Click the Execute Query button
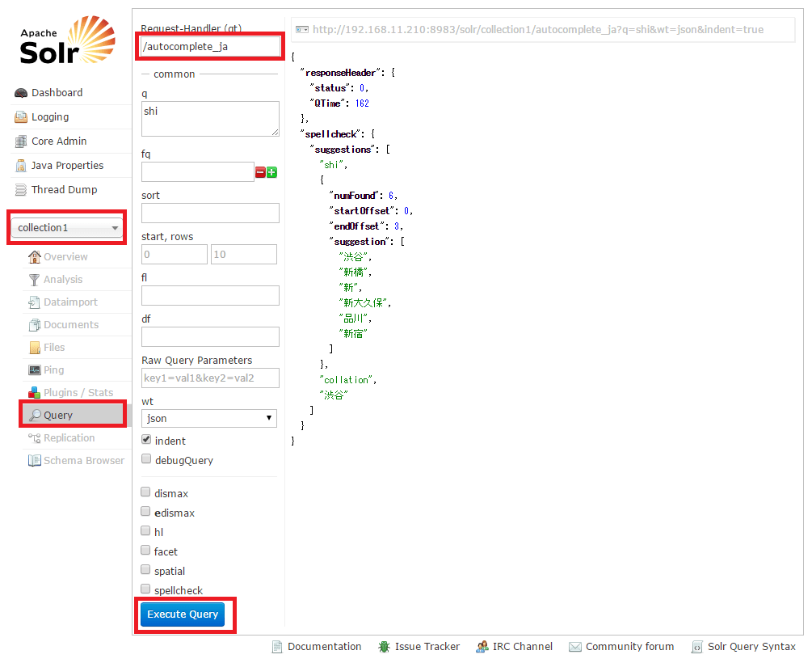This screenshot has height=663, width=812. click(183, 614)
